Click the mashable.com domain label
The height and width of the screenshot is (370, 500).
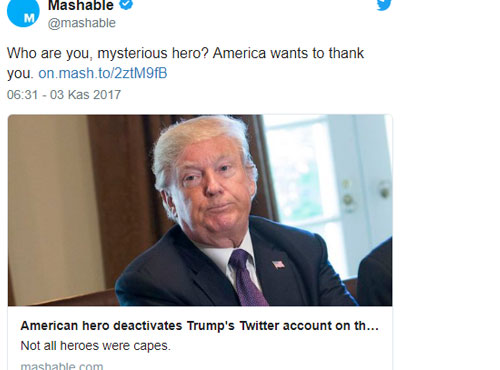62,366
